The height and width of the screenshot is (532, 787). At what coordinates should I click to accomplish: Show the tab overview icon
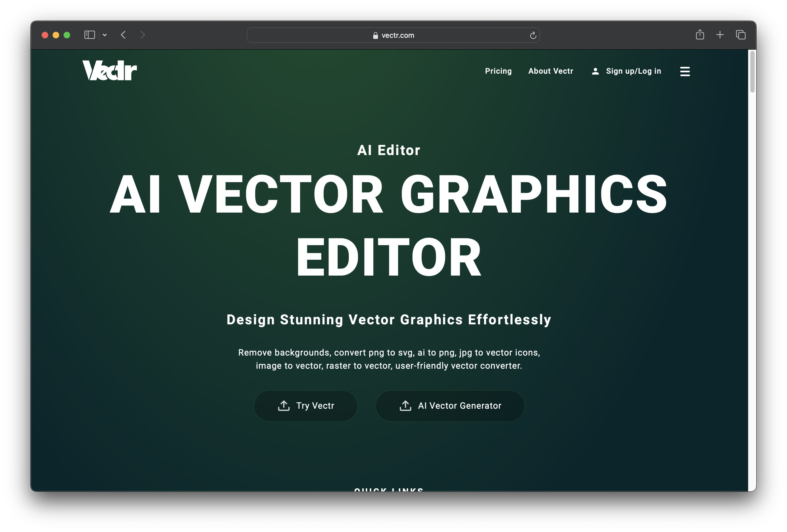coord(740,35)
